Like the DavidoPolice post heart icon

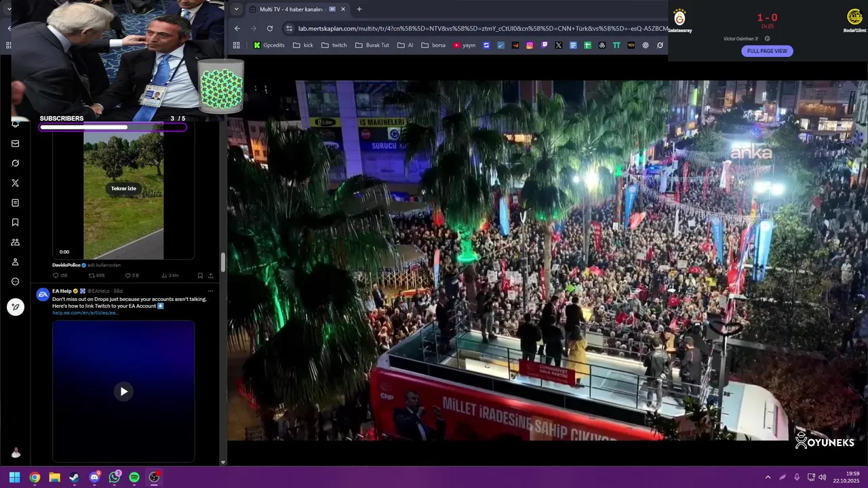click(132, 275)
